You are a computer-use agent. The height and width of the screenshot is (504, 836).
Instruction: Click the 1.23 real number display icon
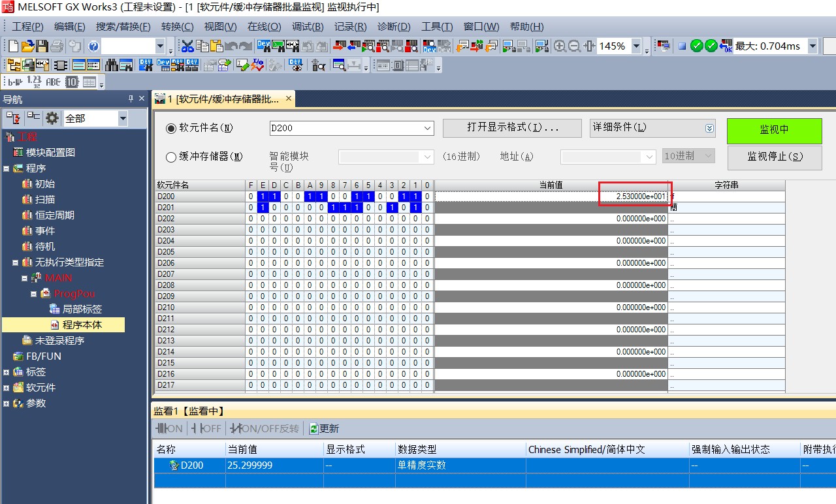point(34,82)
